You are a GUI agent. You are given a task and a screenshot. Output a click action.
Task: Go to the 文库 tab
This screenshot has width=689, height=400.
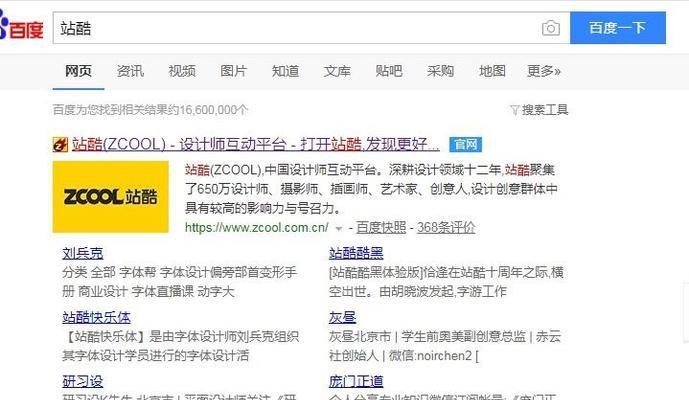(337, 71)
